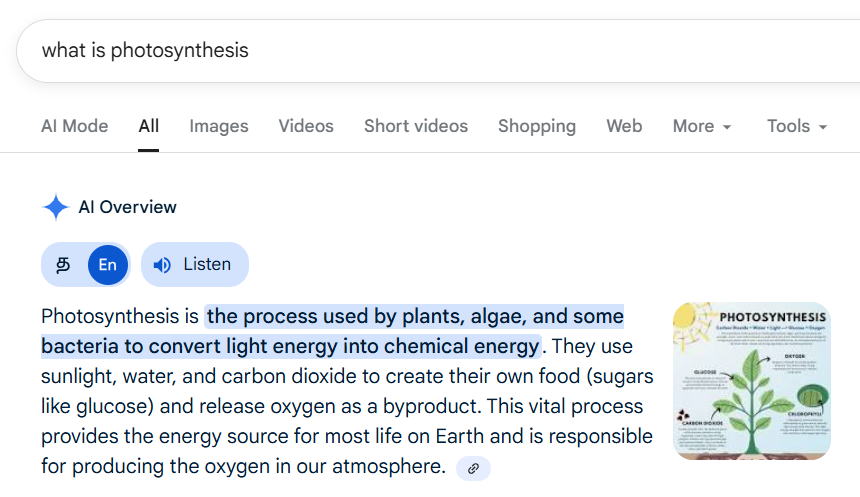This screenshot has width=860, height=497.
Task: Go to the Videos tab
Action: [x=306, y=126]
